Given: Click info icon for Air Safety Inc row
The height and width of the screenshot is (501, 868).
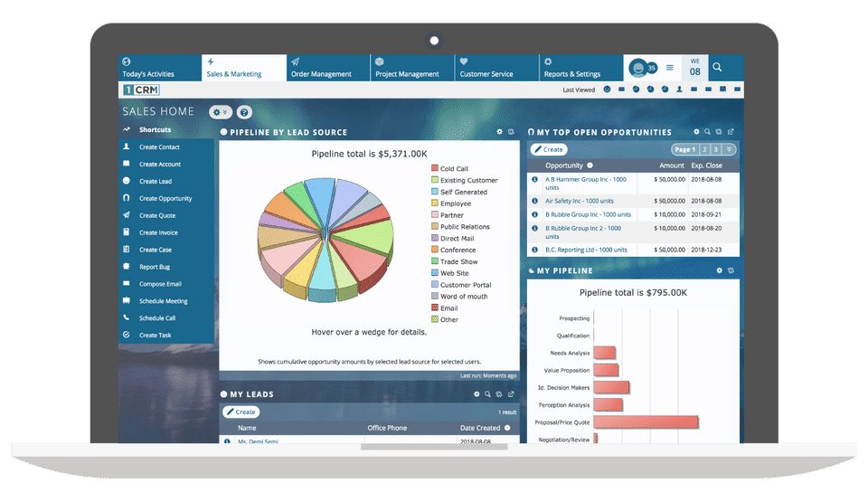Looking at the screenshot, I should coord(534,201).
